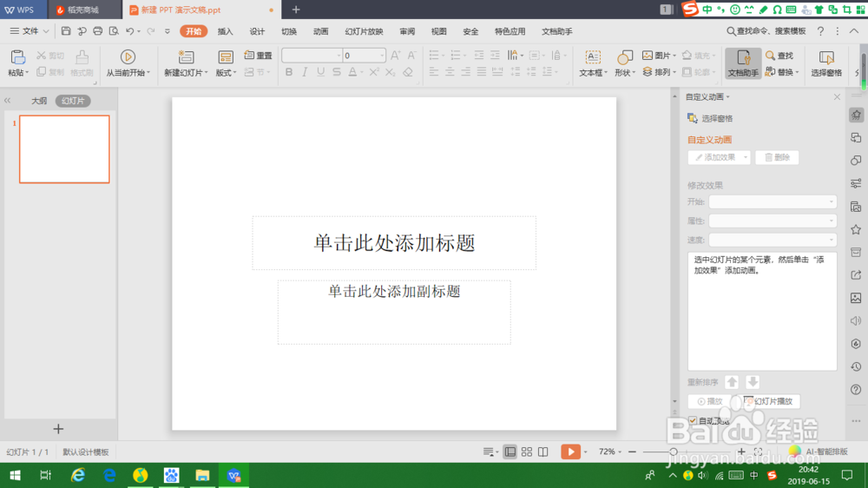The width and height of the screenshot is (868, 488).
Task: Click the subtitle placeholder on the slide
Action: (394, 312)
